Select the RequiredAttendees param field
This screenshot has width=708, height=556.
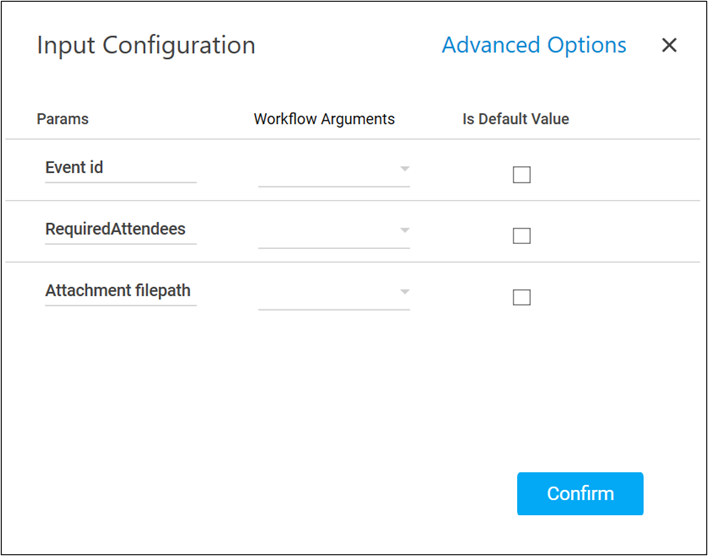click(x=120, y=229)
